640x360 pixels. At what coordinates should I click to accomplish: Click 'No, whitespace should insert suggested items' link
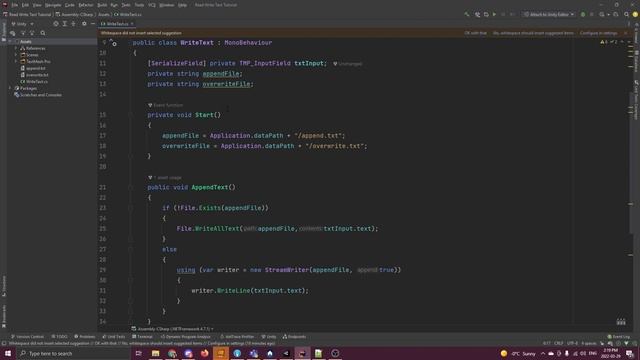pyautogui.click(x=533, y=33)
